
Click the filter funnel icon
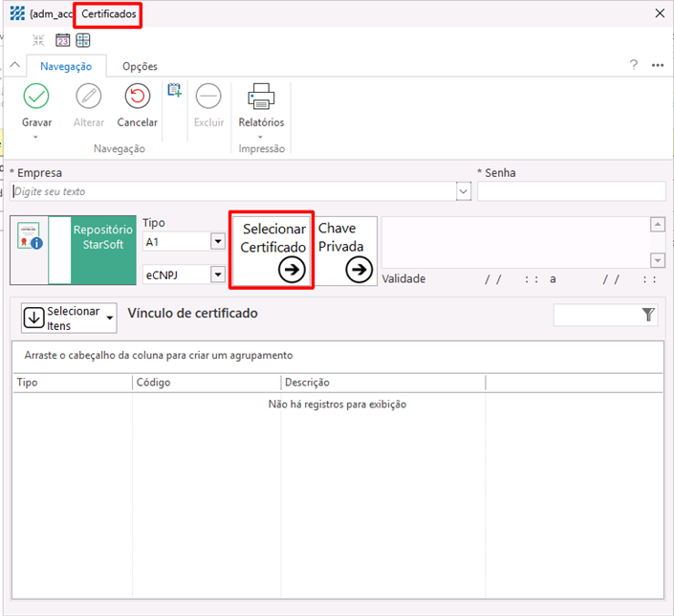click(648, 315)
